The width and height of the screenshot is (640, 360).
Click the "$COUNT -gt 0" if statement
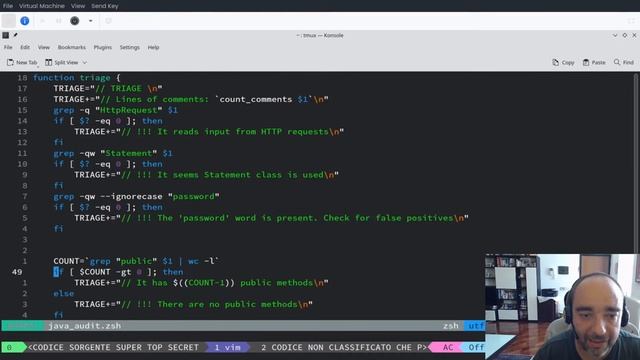click(118, 272)
